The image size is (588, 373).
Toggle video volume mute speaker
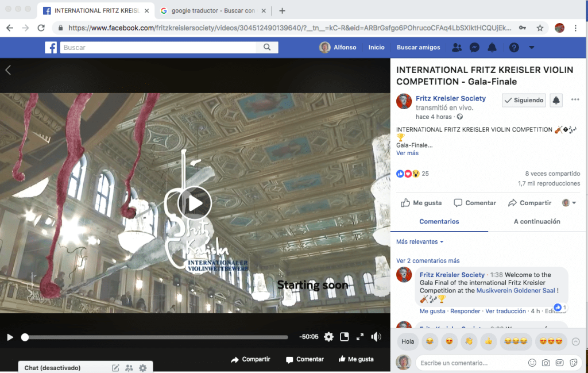[376, 337]
